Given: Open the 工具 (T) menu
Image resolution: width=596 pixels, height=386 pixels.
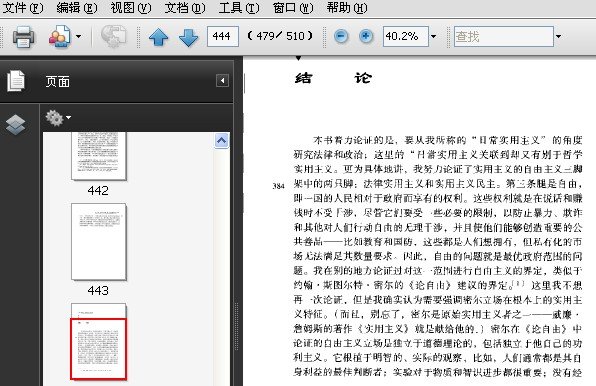Looking at the screenshot, I should [x=239, y=8].
